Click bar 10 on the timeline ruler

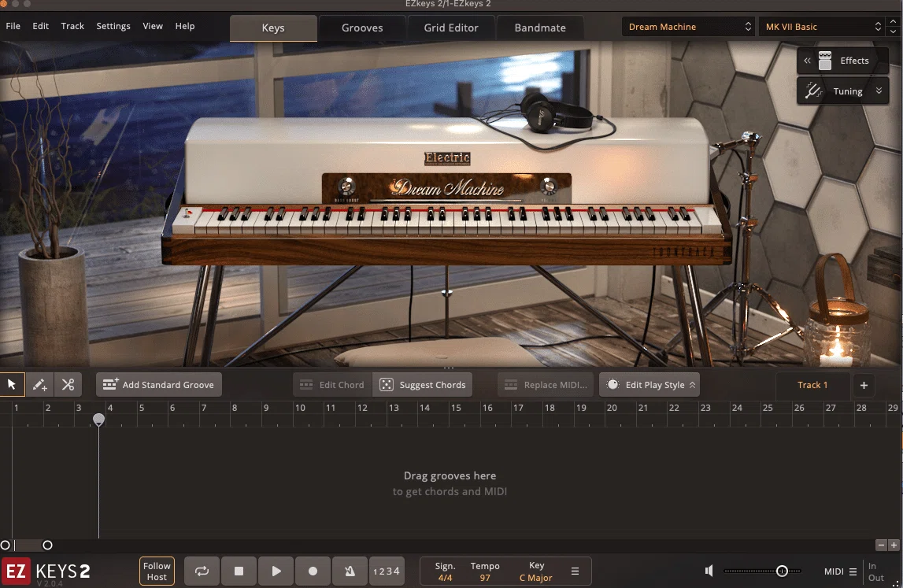(300, 408)
